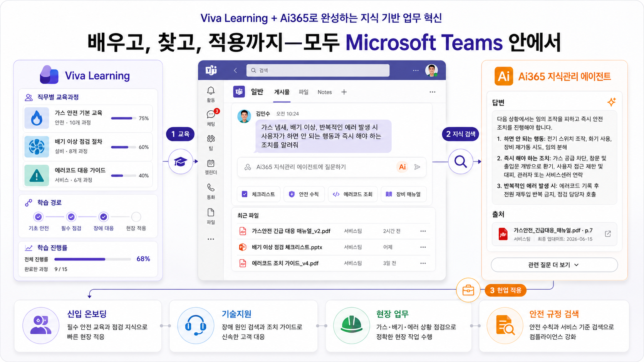Click the 일반 channel icon
This screenshot has height=362, width=644.
pyautogui.click(x=239, y=92)
